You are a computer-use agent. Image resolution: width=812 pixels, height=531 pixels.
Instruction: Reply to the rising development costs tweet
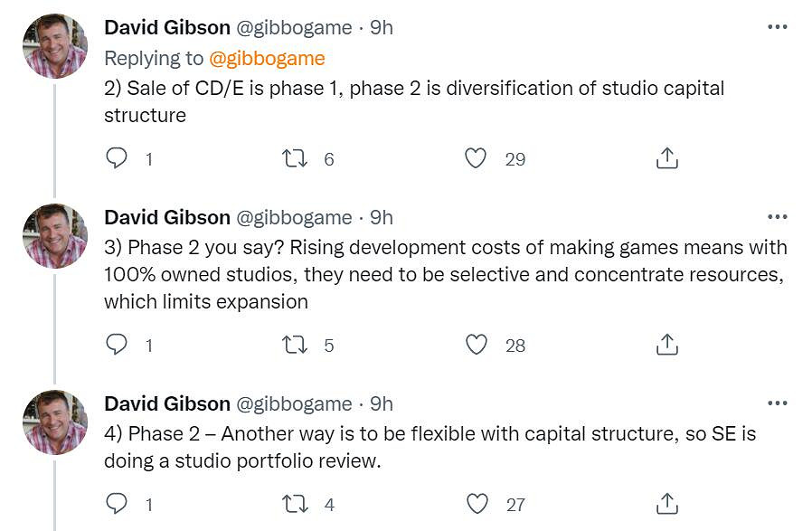[x=117, y=345]
